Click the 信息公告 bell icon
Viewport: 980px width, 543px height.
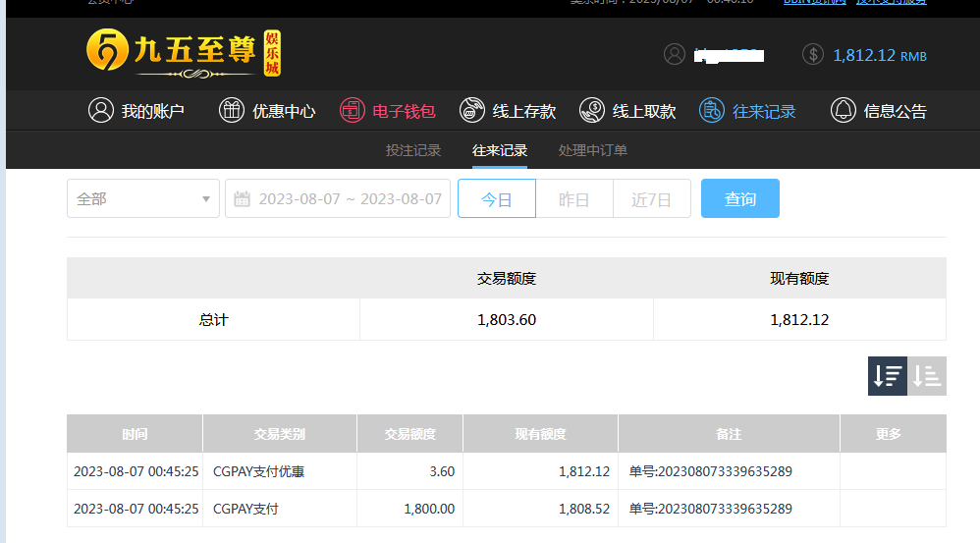(843, 111)
